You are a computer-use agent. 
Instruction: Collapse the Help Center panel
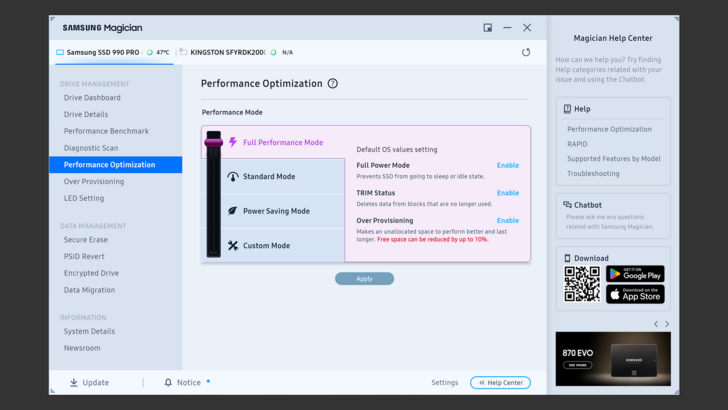[x=500, y=383]
